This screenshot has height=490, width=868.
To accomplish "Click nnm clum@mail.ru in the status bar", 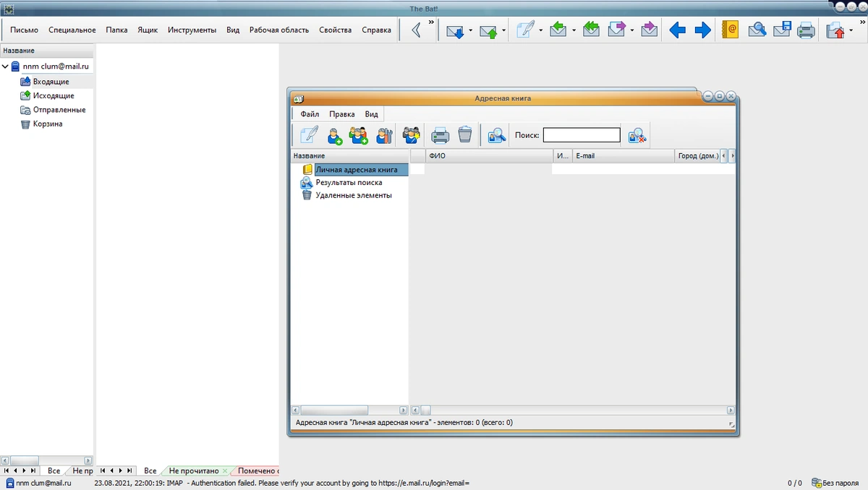I will tap(39, 483).
